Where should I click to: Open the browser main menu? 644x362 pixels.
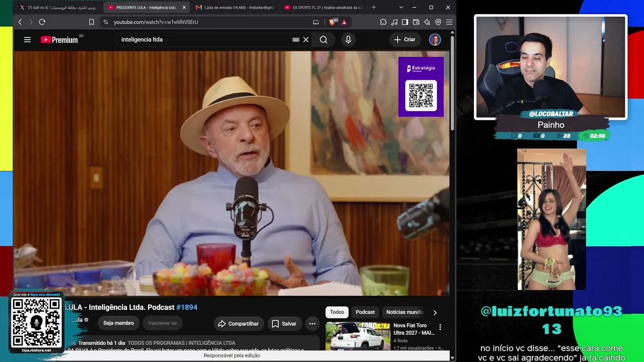coord(449,22)
